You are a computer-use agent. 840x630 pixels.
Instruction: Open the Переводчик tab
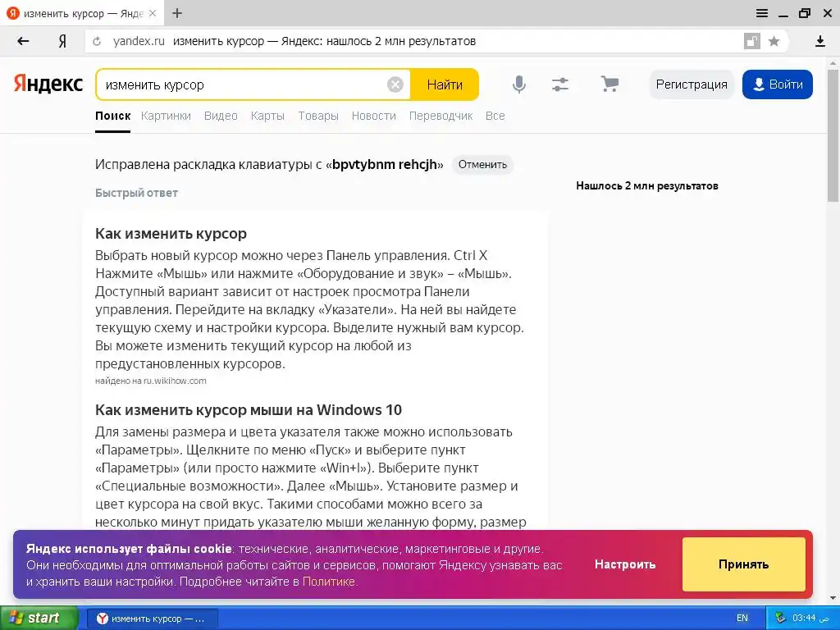pyautogui.click(x=441, y=116)
